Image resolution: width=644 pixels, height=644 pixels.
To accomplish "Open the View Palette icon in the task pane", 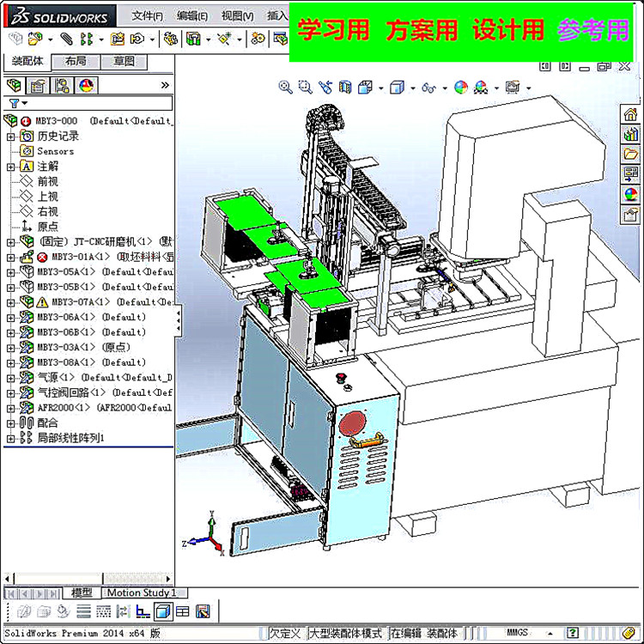I will 630,174.
